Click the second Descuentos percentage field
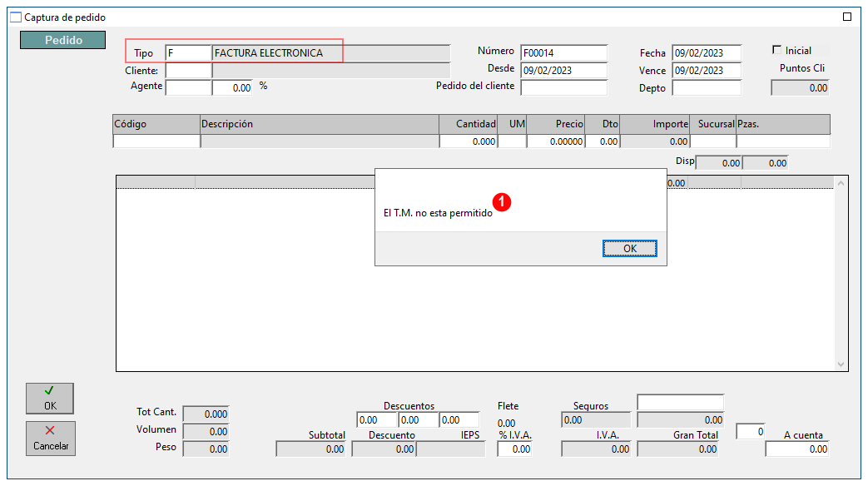The height and width of the screenshot is (486, 868). [418, 420]
